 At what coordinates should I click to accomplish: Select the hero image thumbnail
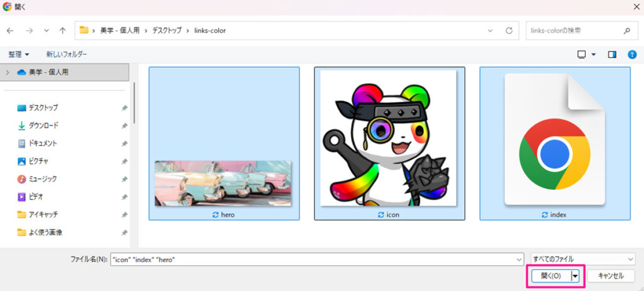pyautogui.click(x=223, y=182)
